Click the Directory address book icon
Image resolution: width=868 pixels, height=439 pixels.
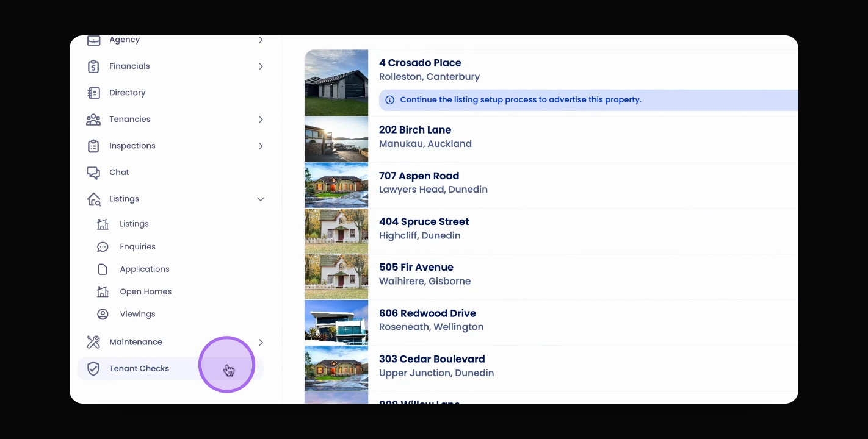point(93,93)
